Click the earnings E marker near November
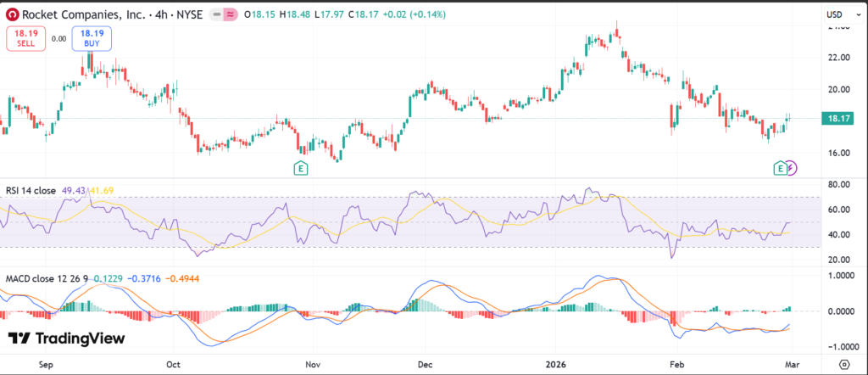This screenshot has height=375, width=868. pos(300,169)
